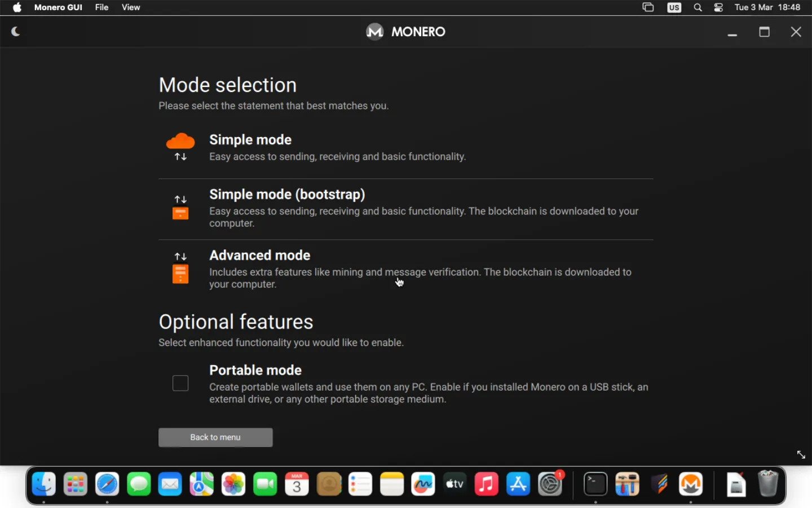
Task: Click the toolbox app icon in the dock
Action: coord(627,484)
